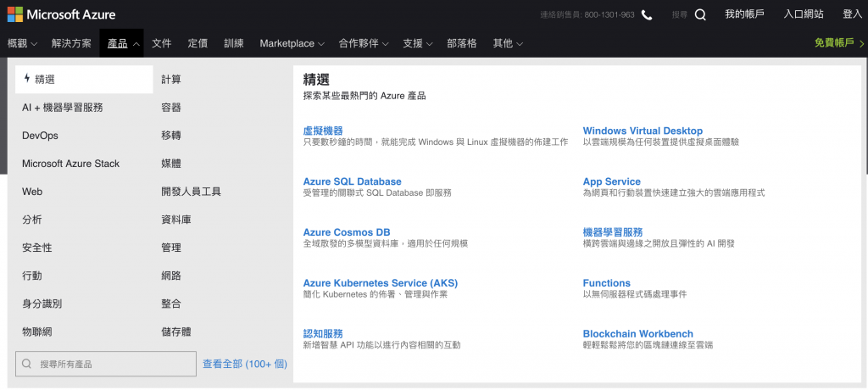Viewport: 868px width, 390px height.
Task: Click the 搜尋所有產品 search field
Action: point(106,364)
